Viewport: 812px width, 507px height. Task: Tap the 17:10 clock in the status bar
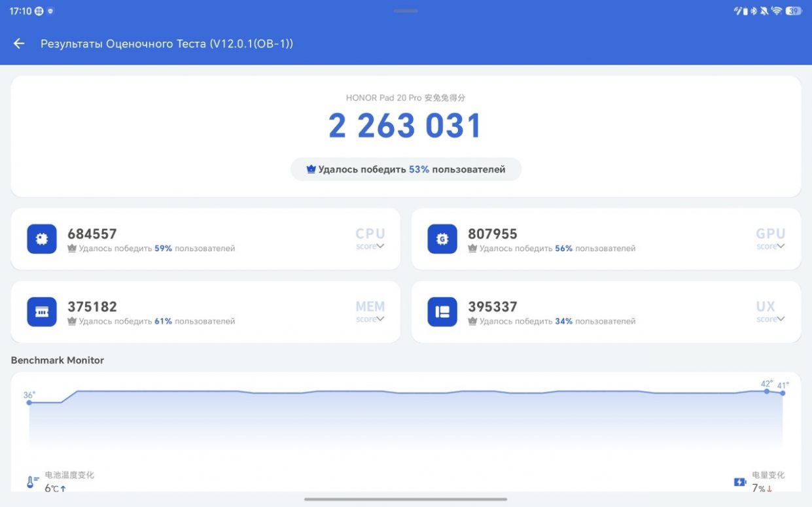(x=20, y=11)
